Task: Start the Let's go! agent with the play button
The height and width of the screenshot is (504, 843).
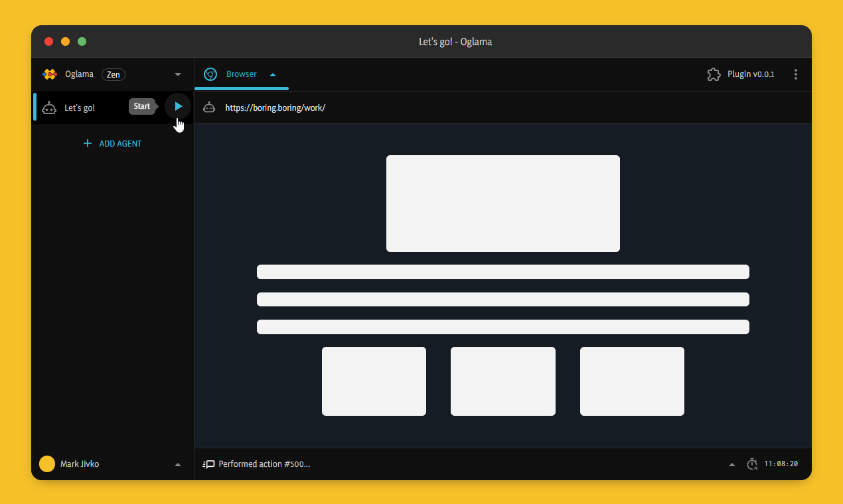Action: 177,106
